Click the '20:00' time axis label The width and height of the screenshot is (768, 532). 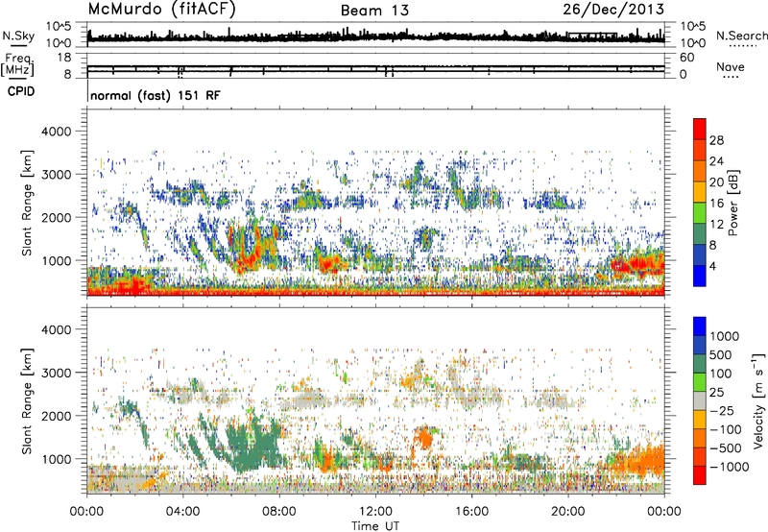click(x=568, y=512)
